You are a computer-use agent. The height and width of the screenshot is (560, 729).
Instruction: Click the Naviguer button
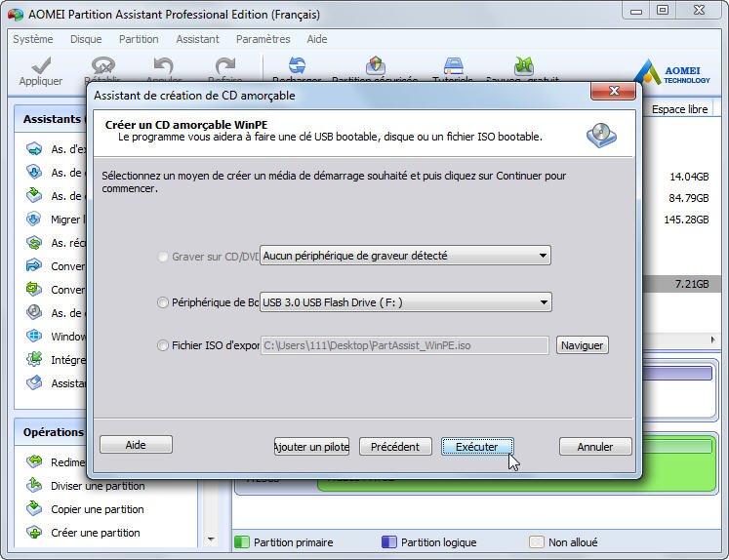click(x=582, y=345)
